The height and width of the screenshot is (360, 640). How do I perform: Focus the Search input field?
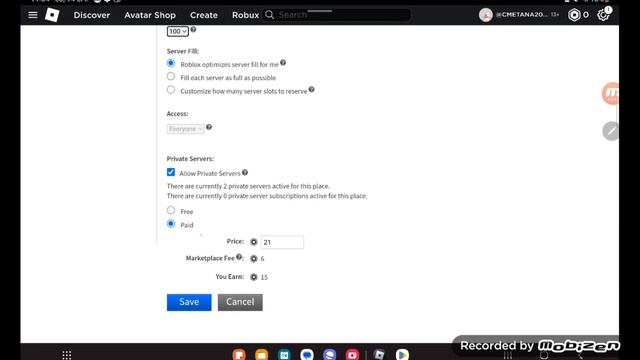pyautogui.click(x=344, y=15)
